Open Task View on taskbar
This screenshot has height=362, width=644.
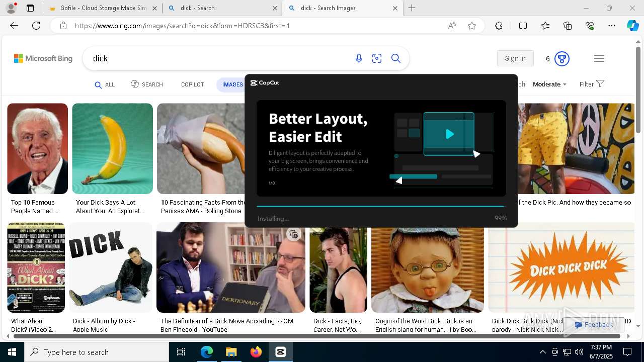click(x=181, y=352)
